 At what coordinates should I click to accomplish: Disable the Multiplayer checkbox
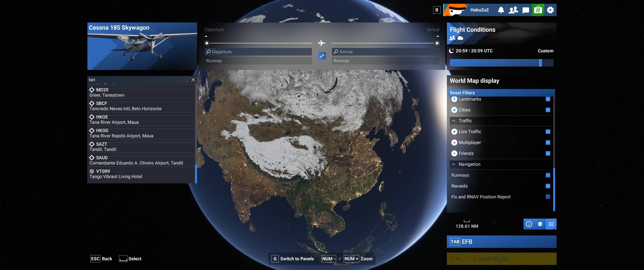(548, 142)
